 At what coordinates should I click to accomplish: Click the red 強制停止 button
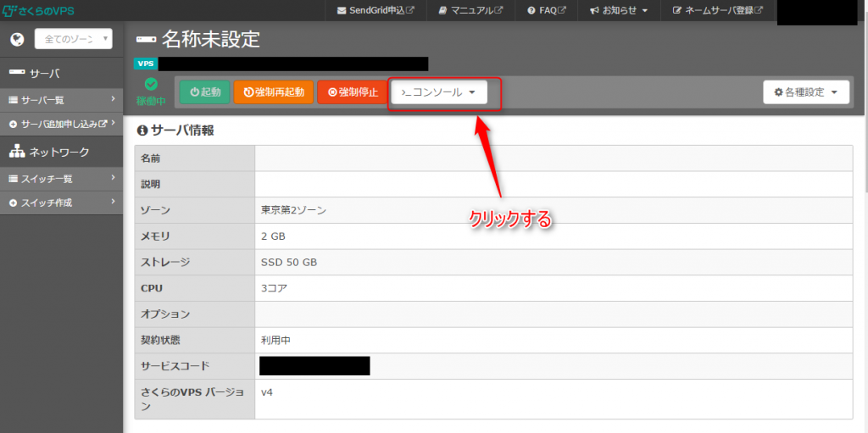pyautogui.click(x=353, y=92)
